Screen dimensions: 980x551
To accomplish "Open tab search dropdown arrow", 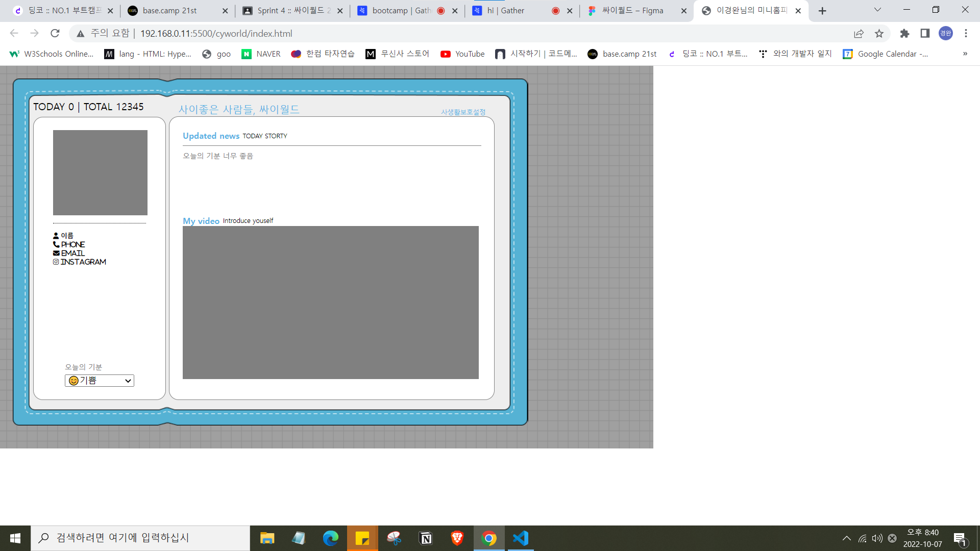I will coord(877,10).
